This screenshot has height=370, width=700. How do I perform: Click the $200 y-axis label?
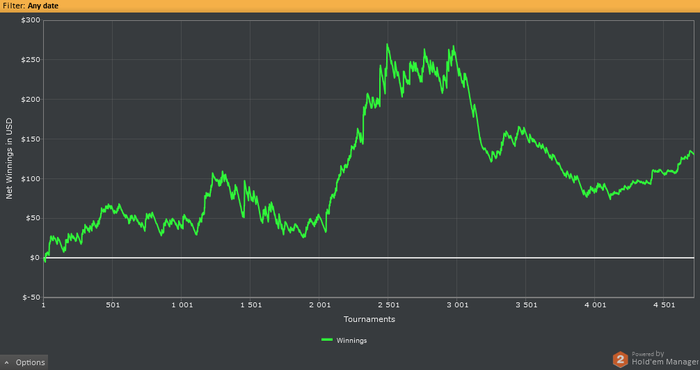pyautogui.click(x=30, y=100)
